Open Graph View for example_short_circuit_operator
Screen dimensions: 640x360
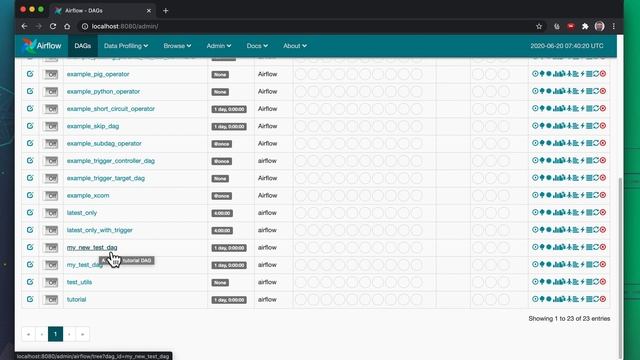[x=549, y=109]
